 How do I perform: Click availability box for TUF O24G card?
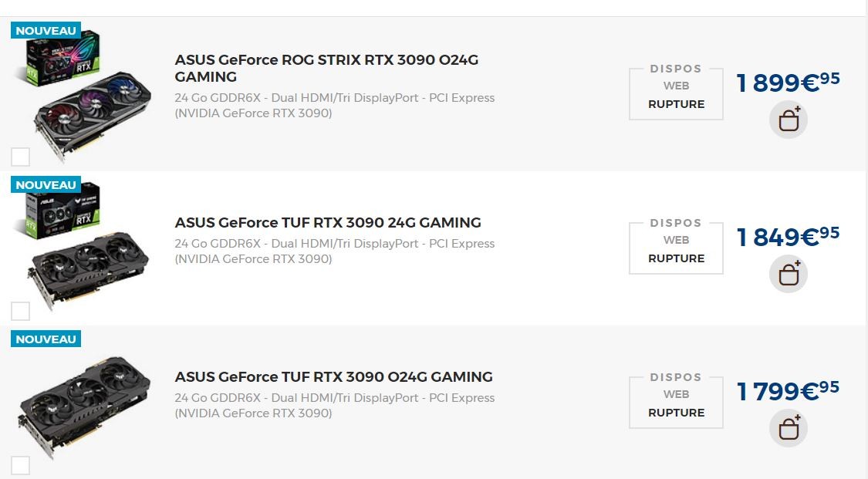point(676,403)
